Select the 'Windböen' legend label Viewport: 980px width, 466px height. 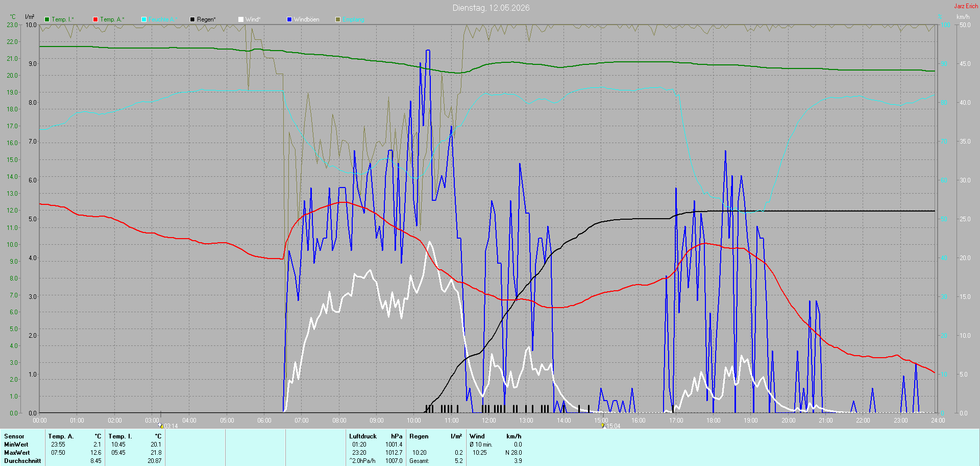[307, 19]
